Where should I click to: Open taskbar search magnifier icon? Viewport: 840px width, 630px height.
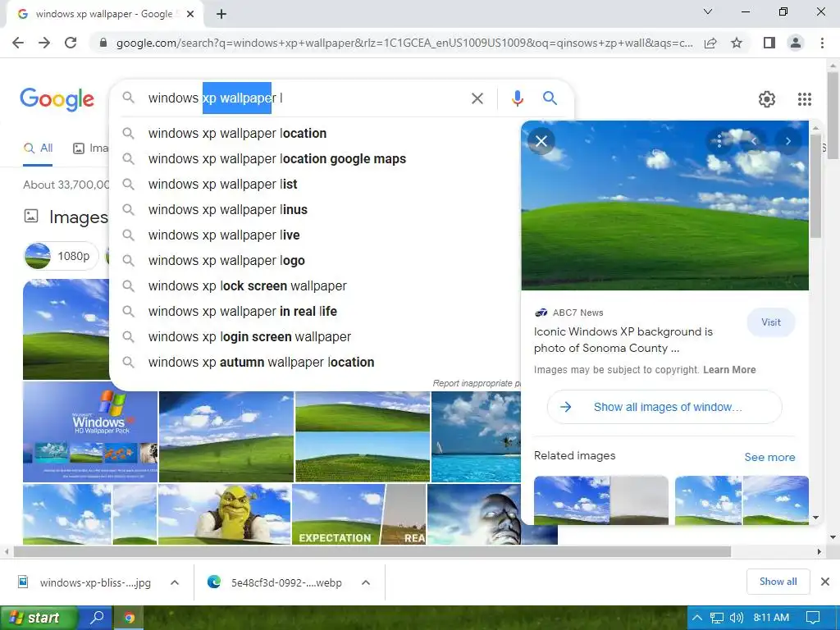tap(97, 618)
